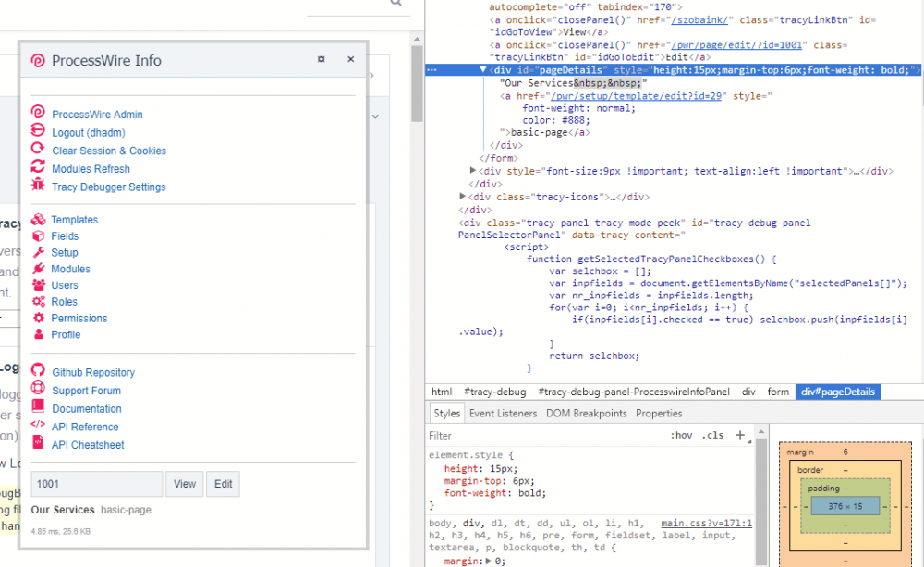Collapse the pageDetails div node
The image size is (924, 567).
pos(482,70)
